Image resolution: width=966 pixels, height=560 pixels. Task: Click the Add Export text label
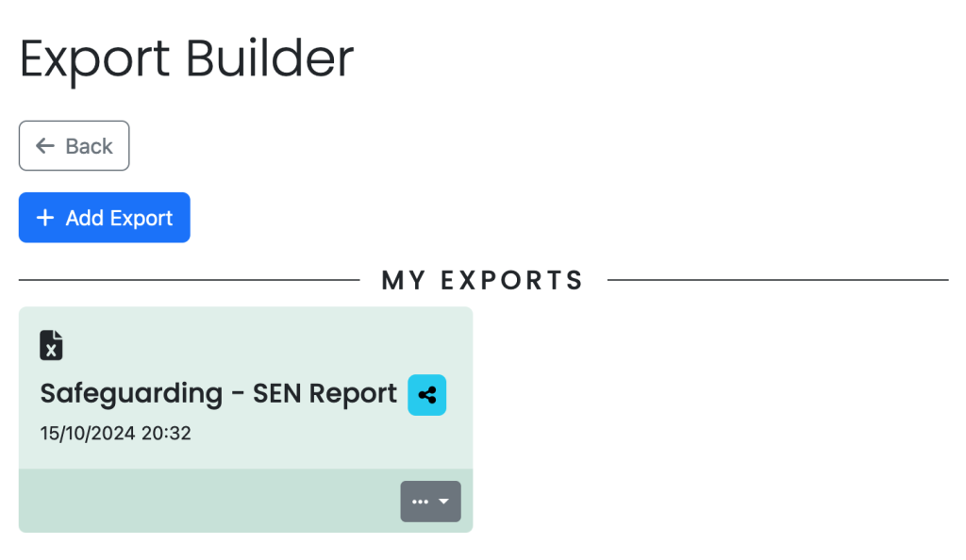[x=119, y=218]
